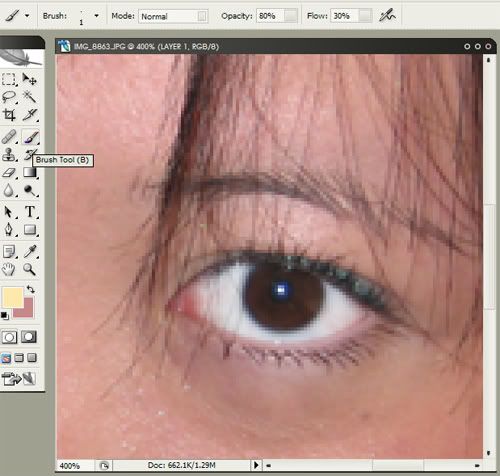This screenshot has height=476, width=500.
Task: Open the Opacity slider popup arrow
Action: point(291,16)
